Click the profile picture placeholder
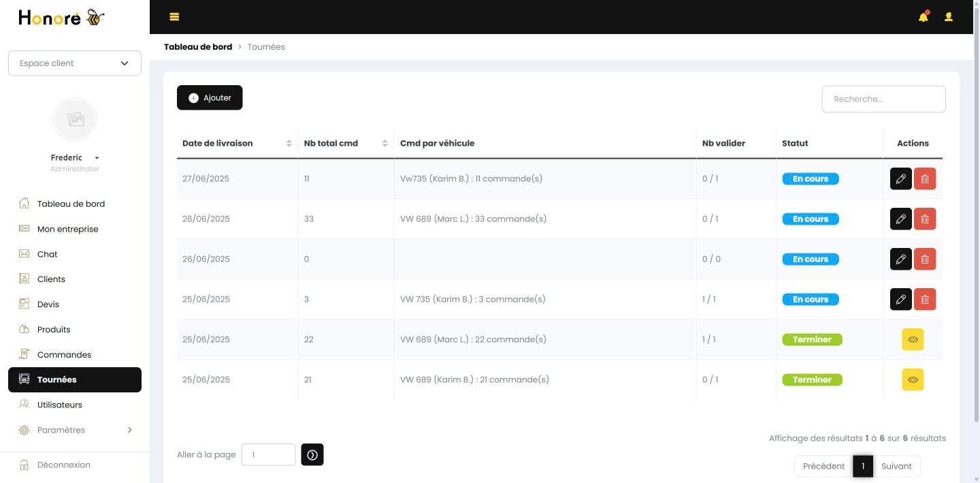980x483 pixels. tap(75, 119)
